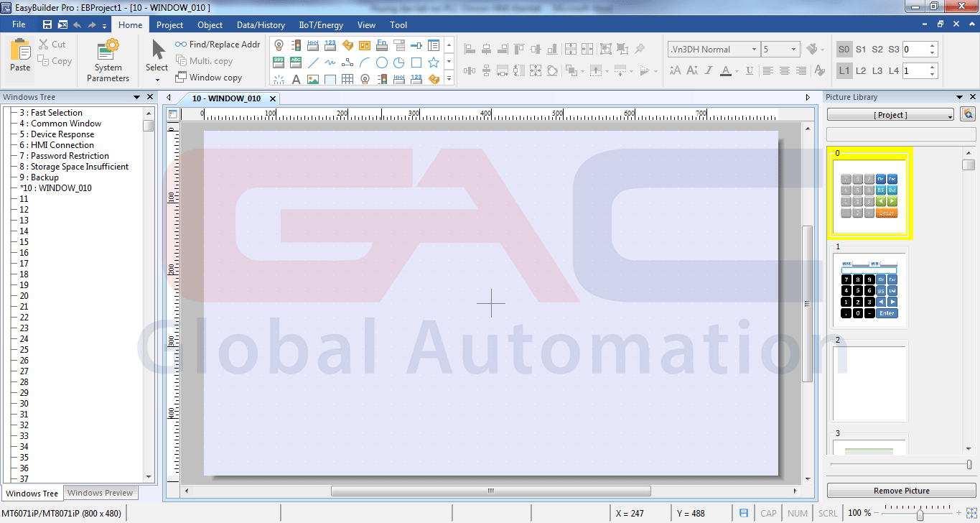Select the Rectangle drawing tool in second row
This screenshot has height=523, width=980.
416,63
